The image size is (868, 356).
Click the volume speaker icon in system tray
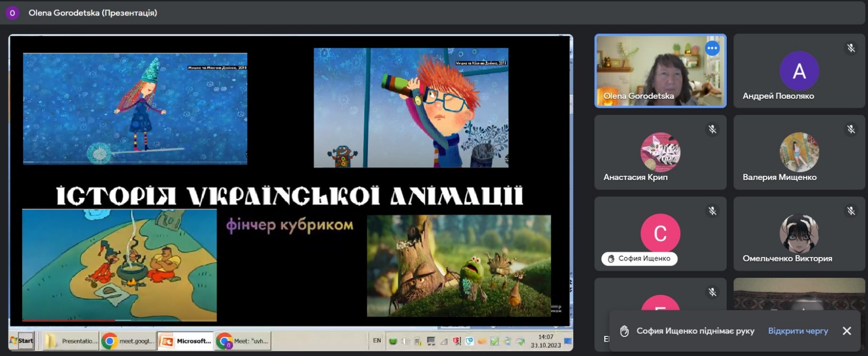(x=405, y=341)
